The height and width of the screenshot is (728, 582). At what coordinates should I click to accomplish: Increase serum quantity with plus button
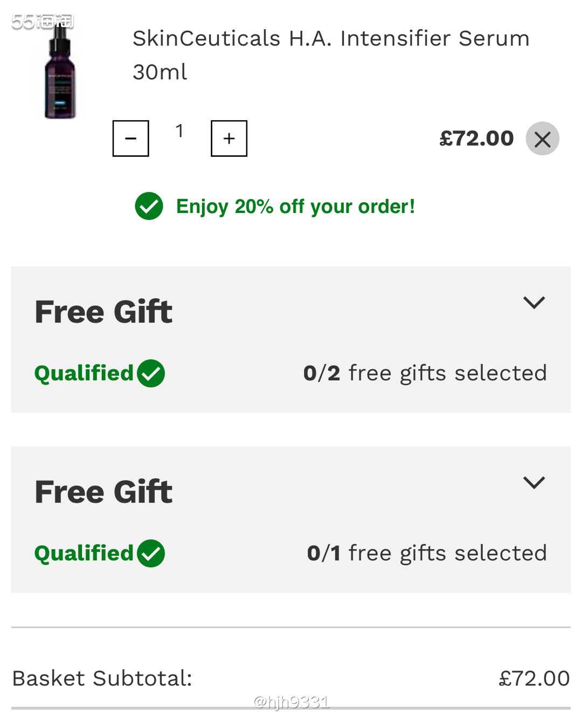coord(229,139)
